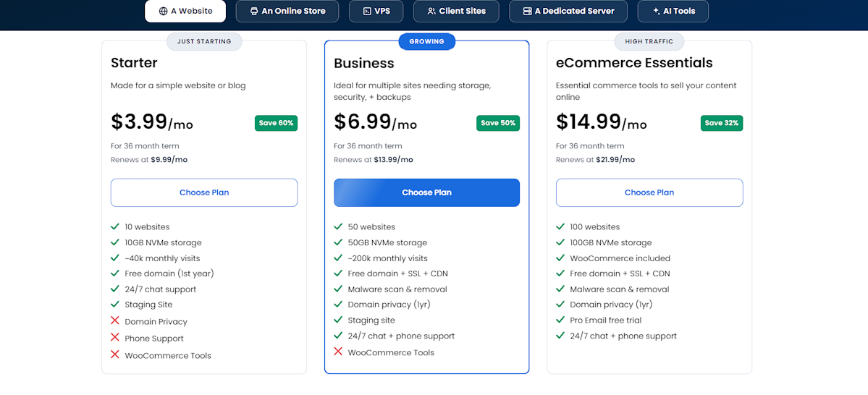Switch to Client Sites tab
Viewport: 868px width, 395px height.
click(x=456, y=11)
